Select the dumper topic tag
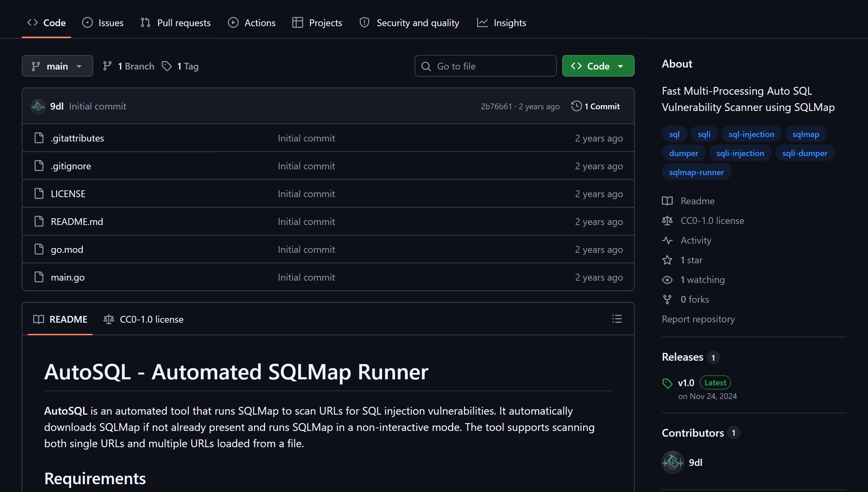Screen dimensions: 868x492 684,153
